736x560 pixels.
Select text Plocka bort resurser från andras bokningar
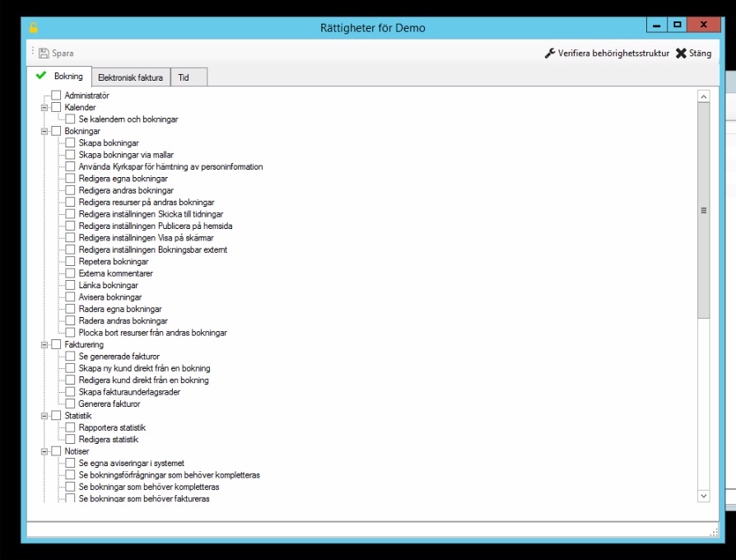(x=152, y=333)
